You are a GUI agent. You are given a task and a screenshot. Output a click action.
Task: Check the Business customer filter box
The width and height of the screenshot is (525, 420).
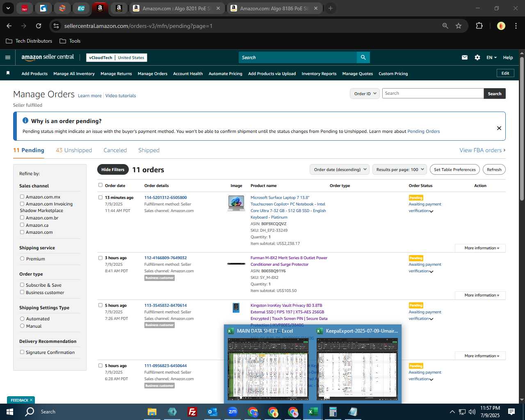(22, 292)
